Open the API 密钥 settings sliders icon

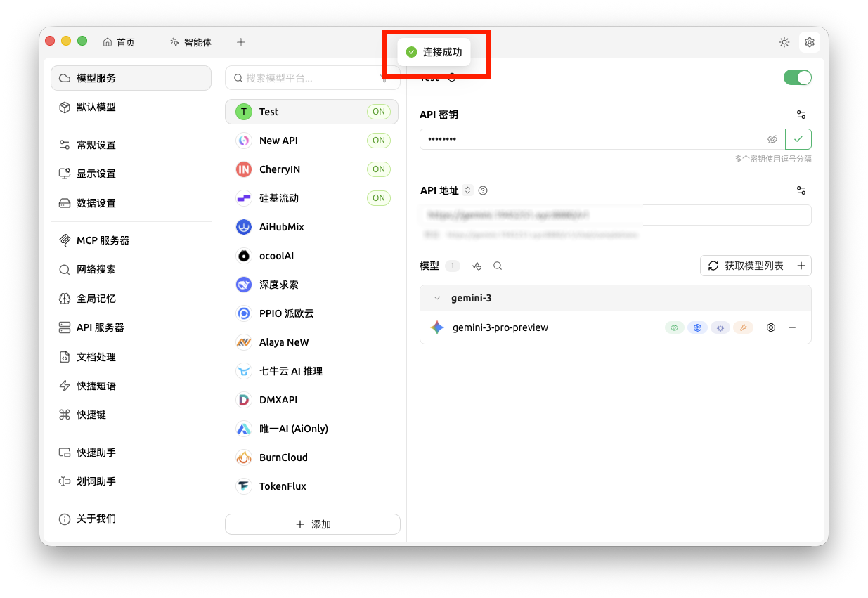coord(801,115)
